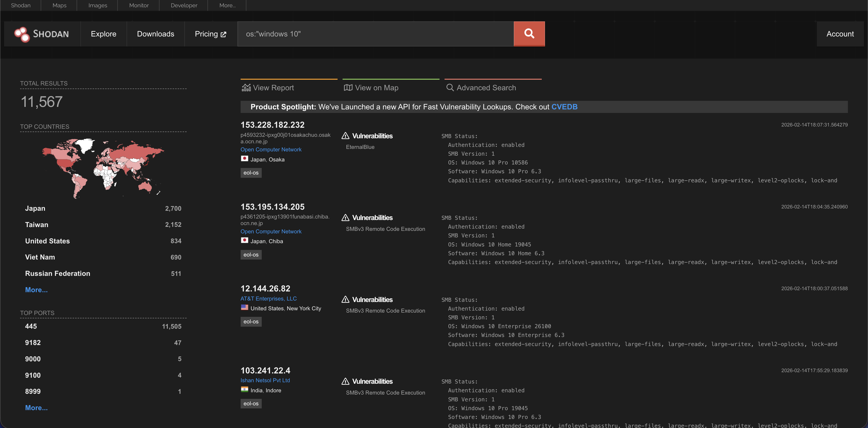Open the CVEDB link in spotlight
The image size is (868, 428).
click(x=564, y=107)
